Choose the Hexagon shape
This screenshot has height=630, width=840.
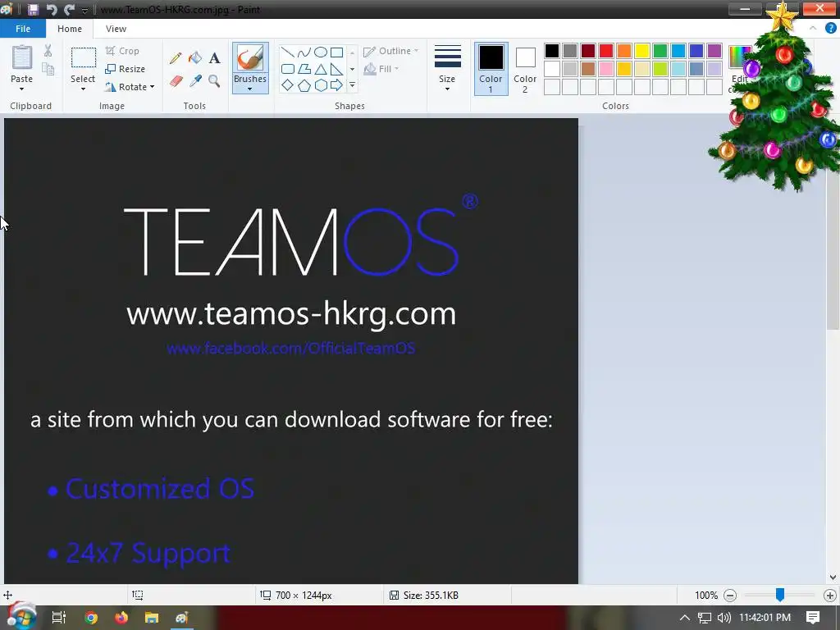(x=321, y=85)
